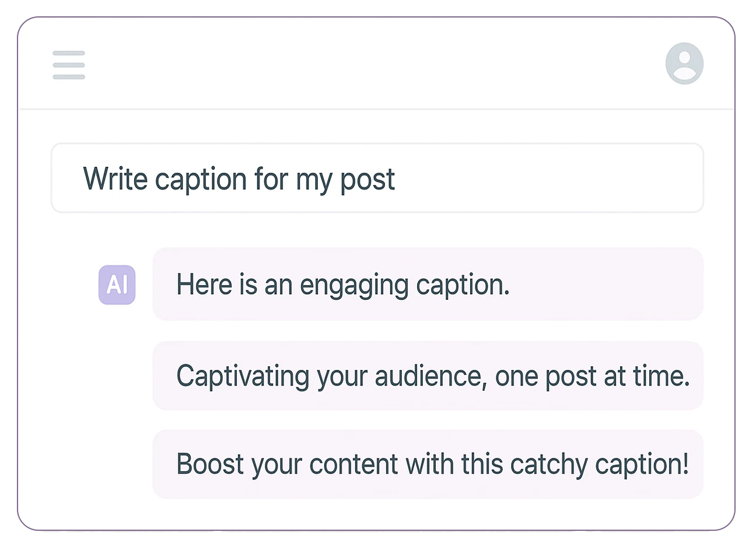
Task: Open account options from the avatar
Action: pyautogui.click(x=684, y=64)
